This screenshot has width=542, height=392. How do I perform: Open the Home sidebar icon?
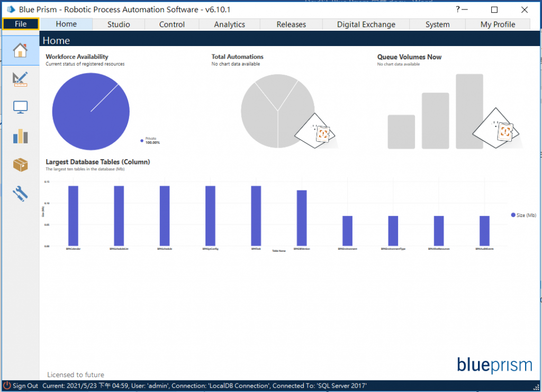pos(21,50)
